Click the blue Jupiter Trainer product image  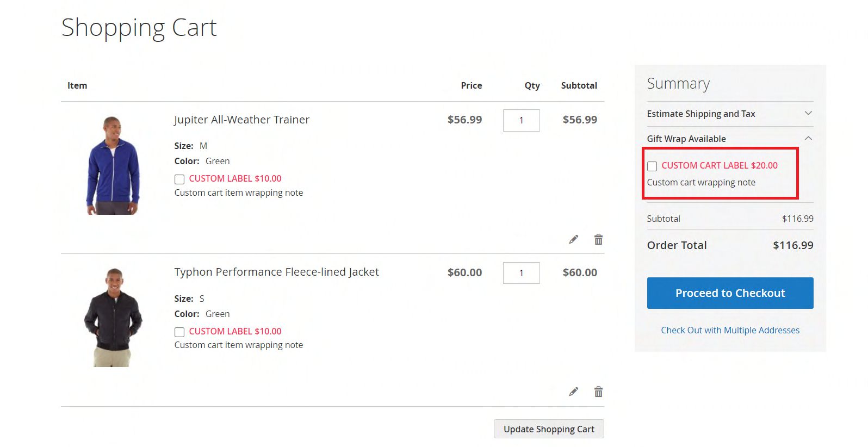coord(113,165)
